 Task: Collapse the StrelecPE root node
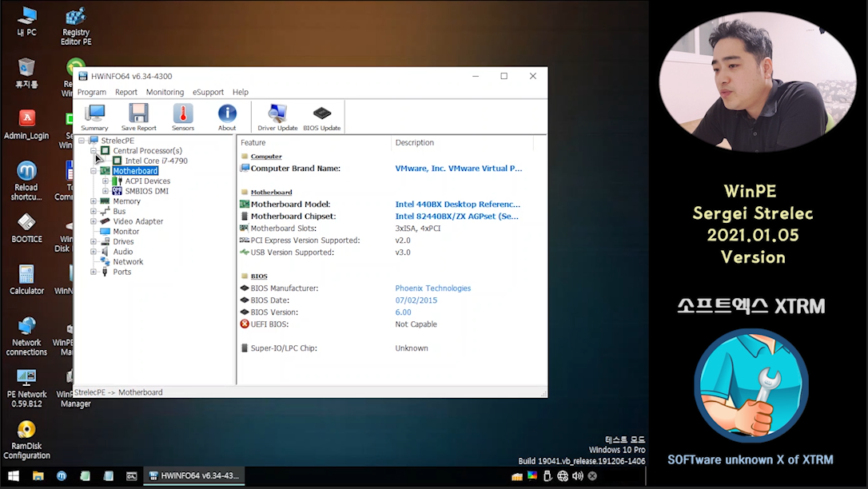pyautogui.click(x=82, y=141)
